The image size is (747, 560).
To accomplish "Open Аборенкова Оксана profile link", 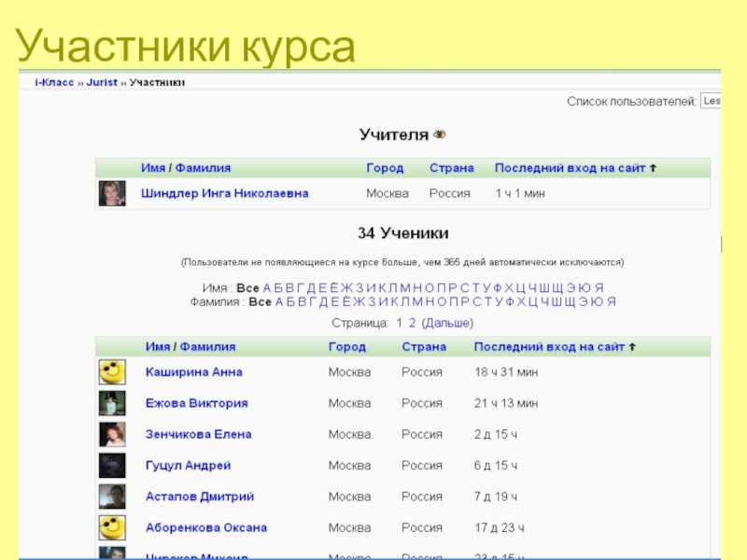I will point(206,527).
